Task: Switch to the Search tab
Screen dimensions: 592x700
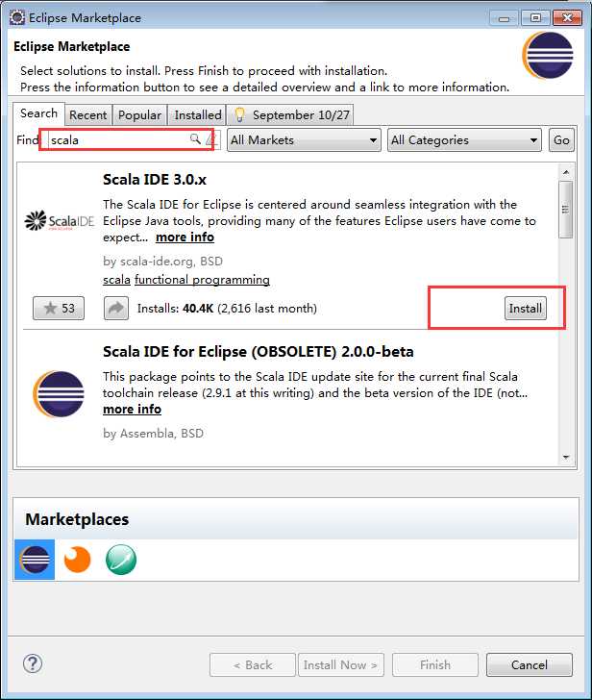Action: click(x=38, y=113)
